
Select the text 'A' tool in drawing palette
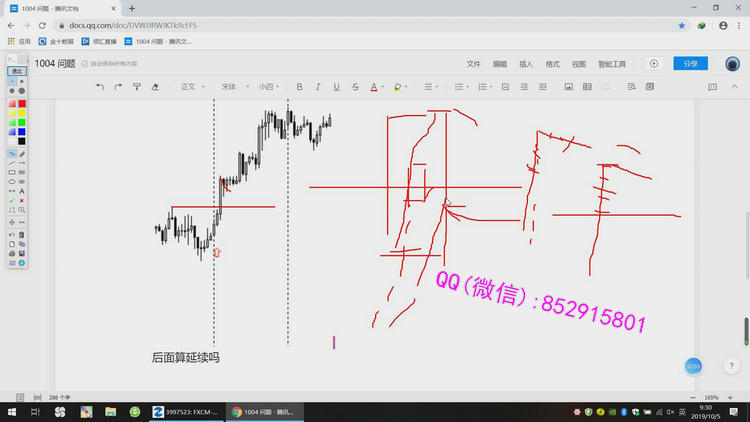pos(22,191)
